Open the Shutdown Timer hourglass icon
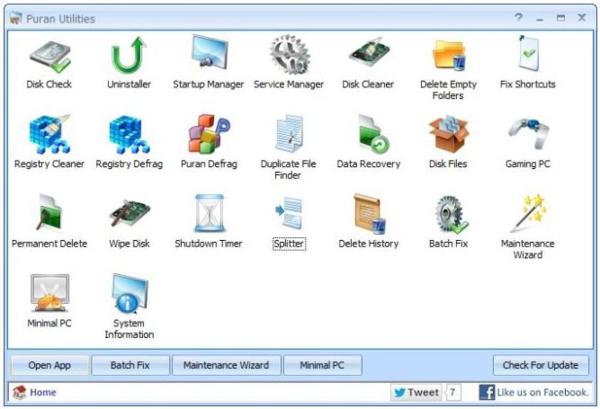This screenshot has height=409, width=600. (209, 213)
